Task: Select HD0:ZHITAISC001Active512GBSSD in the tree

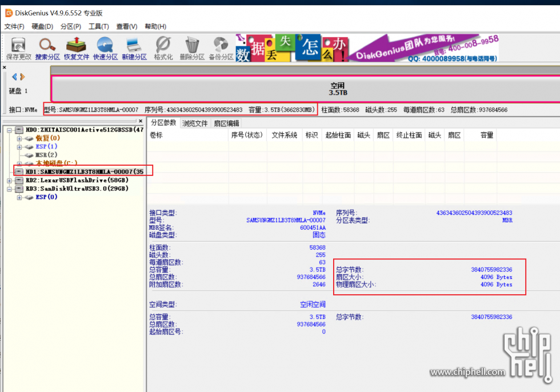Action: pyautogui.click(x=85, y=130)
